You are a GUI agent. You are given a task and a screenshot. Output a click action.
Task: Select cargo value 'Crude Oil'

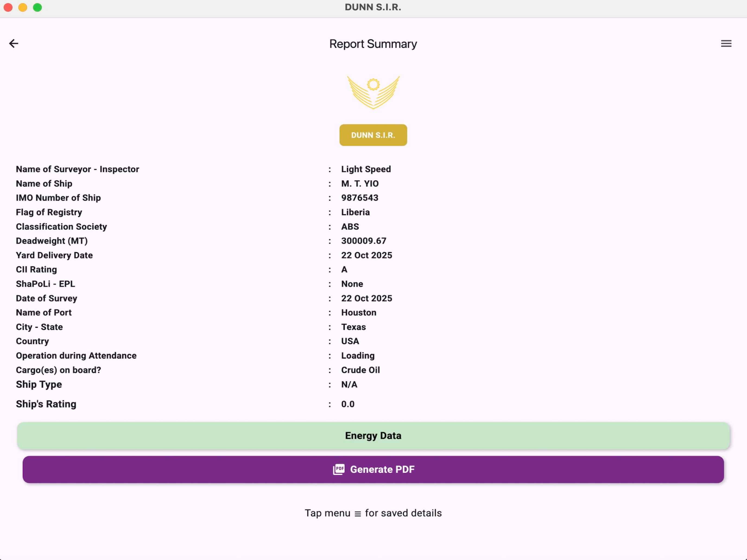[x=360, y=370]
